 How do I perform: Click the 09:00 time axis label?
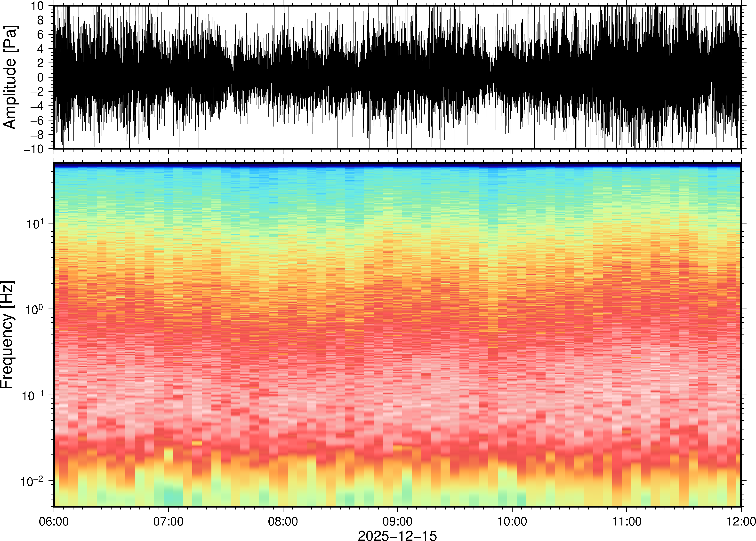pos(397,521)
